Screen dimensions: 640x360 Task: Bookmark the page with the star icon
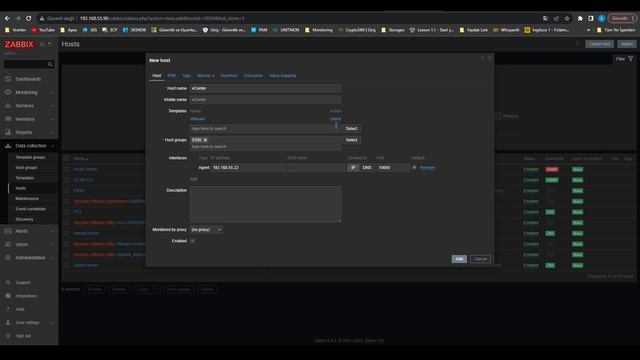pyautogui.click(x=567, y=18)
